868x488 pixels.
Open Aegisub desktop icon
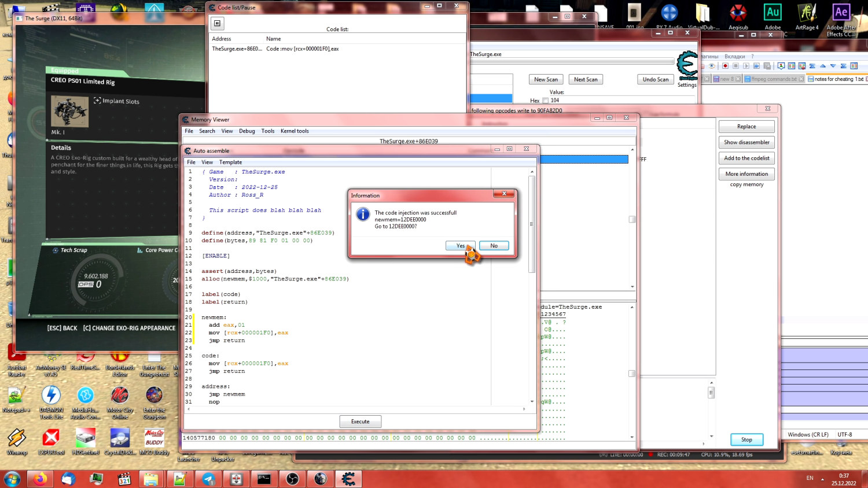click(738, 16)
